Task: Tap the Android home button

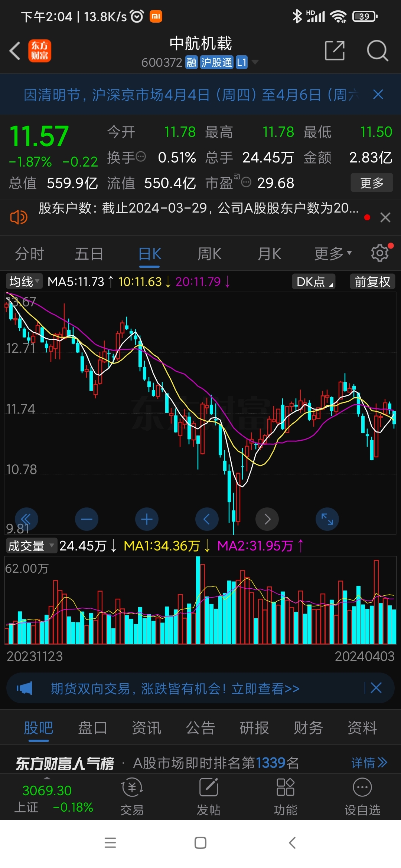Action: coord(200,843)
